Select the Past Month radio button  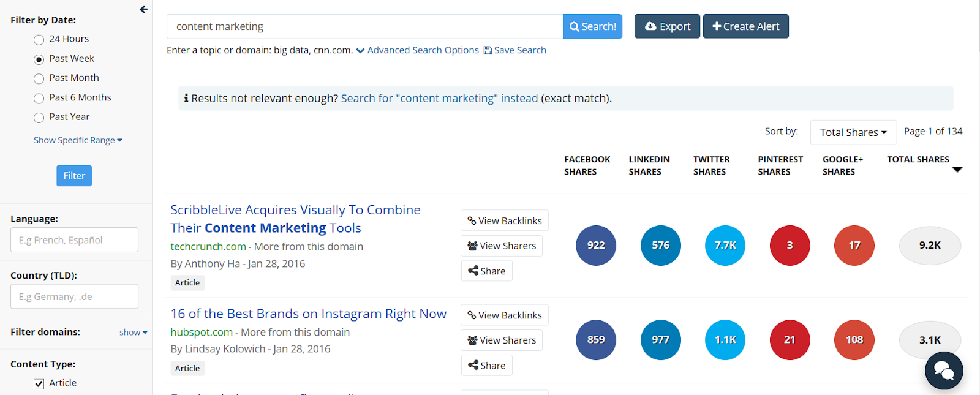click(39, 78)
